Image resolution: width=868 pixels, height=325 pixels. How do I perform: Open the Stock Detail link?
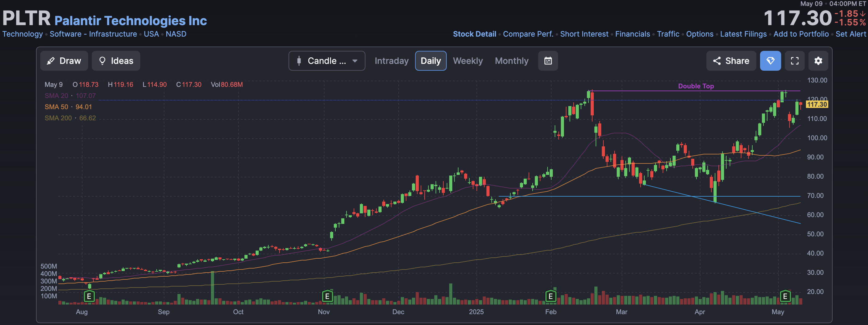(474, 34)
